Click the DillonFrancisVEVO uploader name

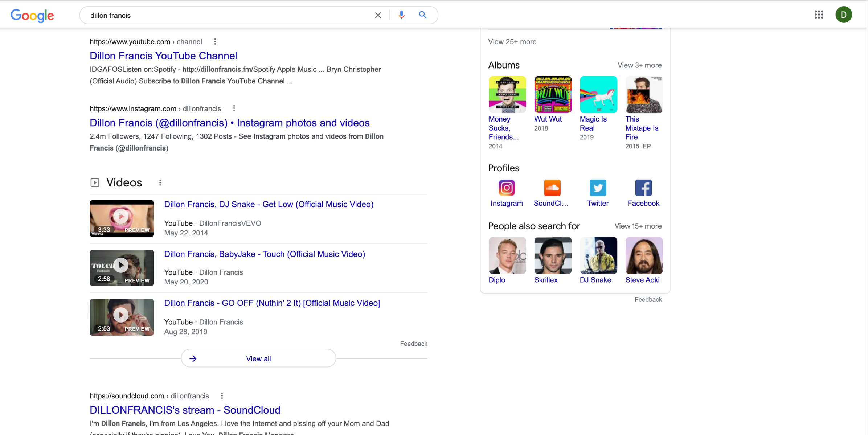230,223
